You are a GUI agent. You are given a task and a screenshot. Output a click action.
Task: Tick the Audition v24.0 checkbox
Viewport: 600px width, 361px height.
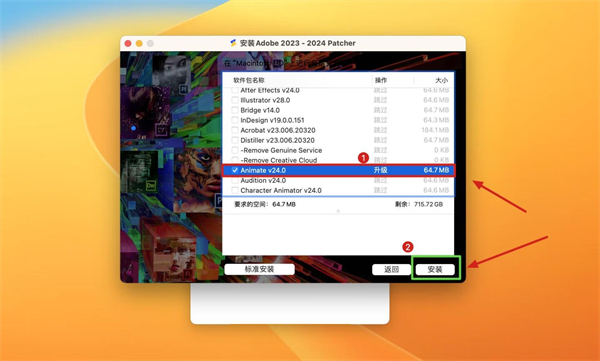click(235, 180)
